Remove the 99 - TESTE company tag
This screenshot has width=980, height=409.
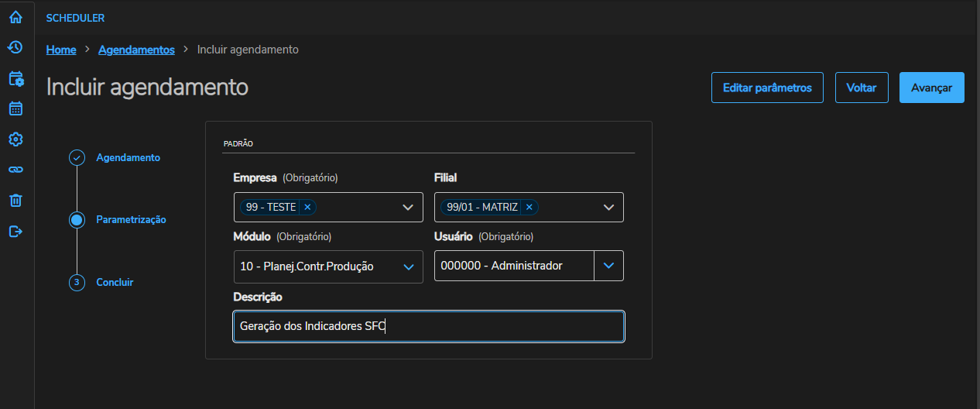tap(307, 207)
